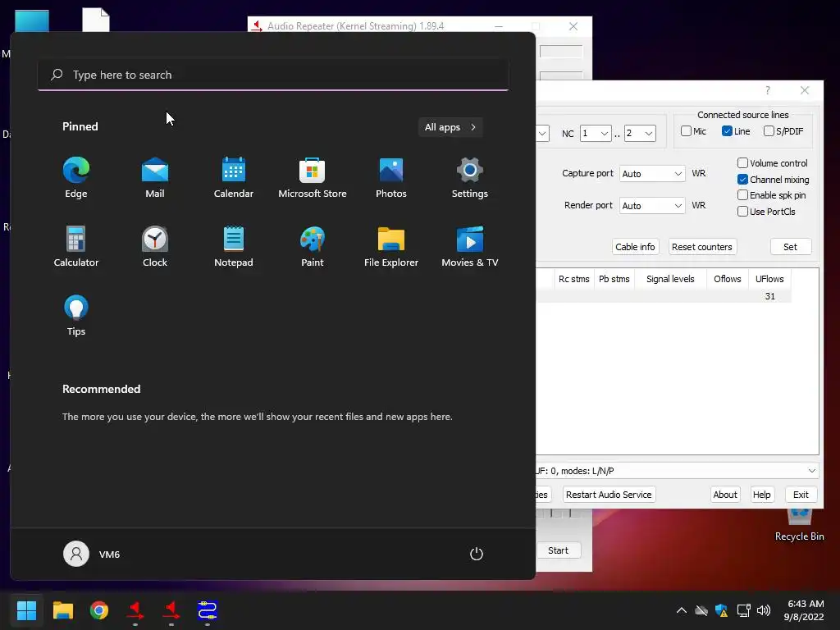The image size is (840, 630).
Task: Click the Rc stms column header
Action: (573, 279)
